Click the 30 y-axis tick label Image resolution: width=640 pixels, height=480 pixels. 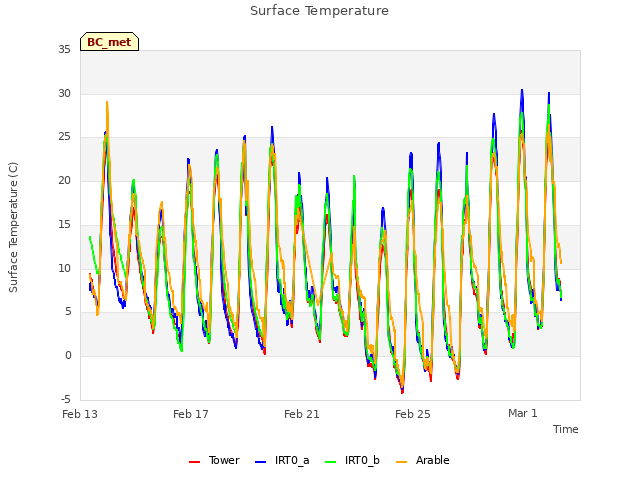[64, 93]
